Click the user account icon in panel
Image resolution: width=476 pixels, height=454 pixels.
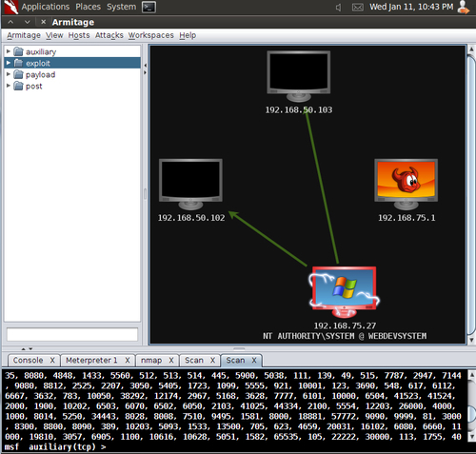click(x=464, y=7)
